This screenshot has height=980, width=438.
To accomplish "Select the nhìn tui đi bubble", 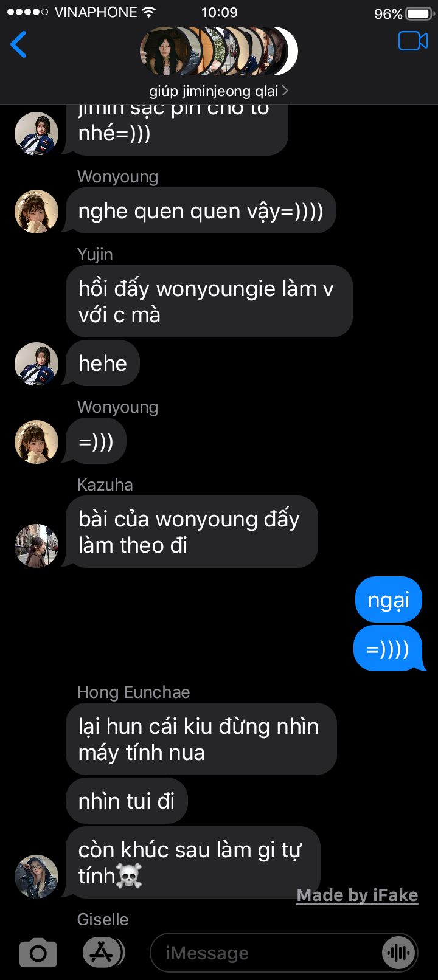I will pyautogui.click(x=127, y=801).
